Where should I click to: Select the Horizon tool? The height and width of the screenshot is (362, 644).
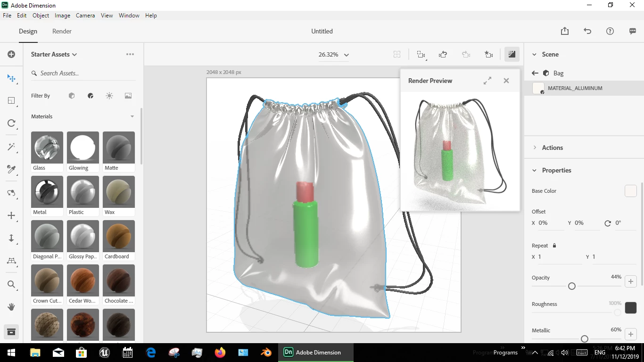pyautogui.click(x=11, y=261)
